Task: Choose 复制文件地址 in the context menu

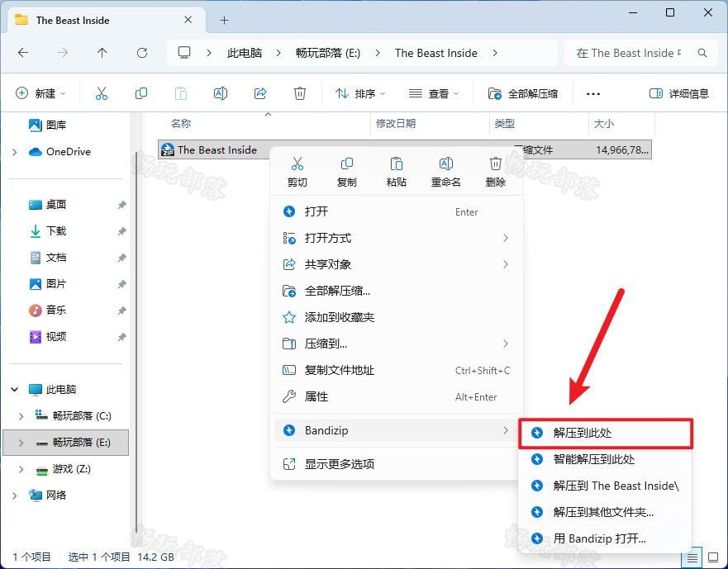Action: tap(397, 370)
